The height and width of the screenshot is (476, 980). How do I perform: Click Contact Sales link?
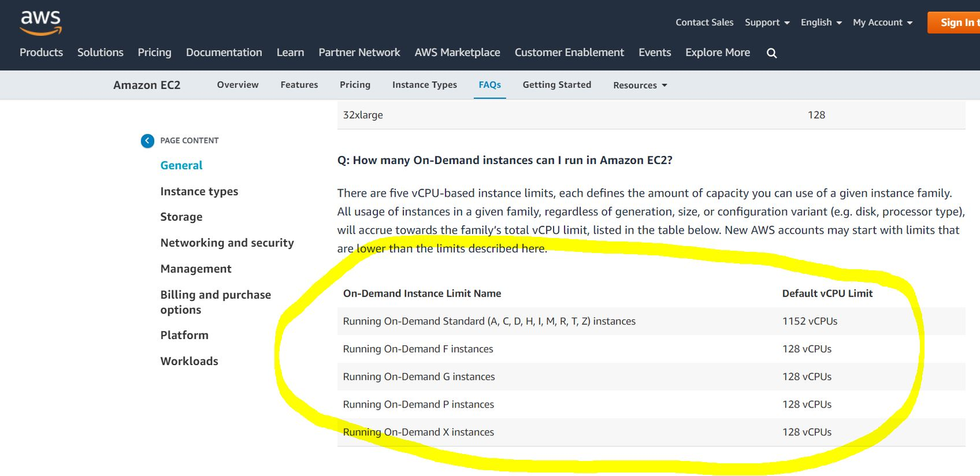pos(704,22)
